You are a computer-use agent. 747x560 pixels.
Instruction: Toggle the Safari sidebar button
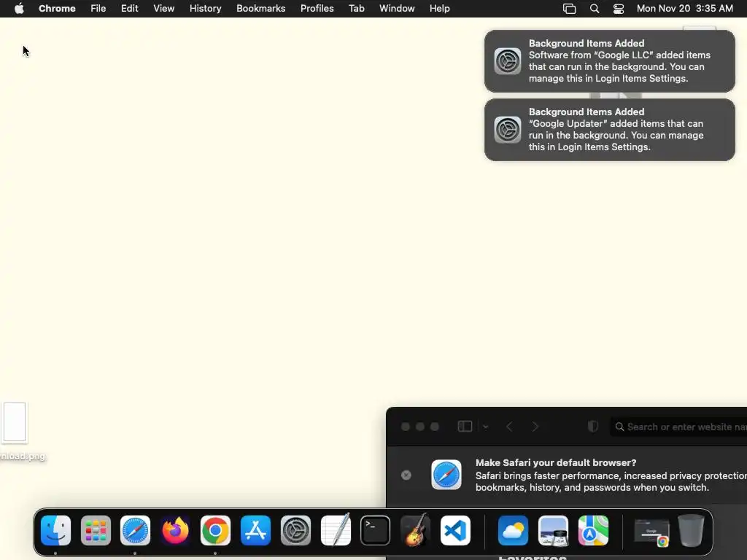click(x=465, y=426)
